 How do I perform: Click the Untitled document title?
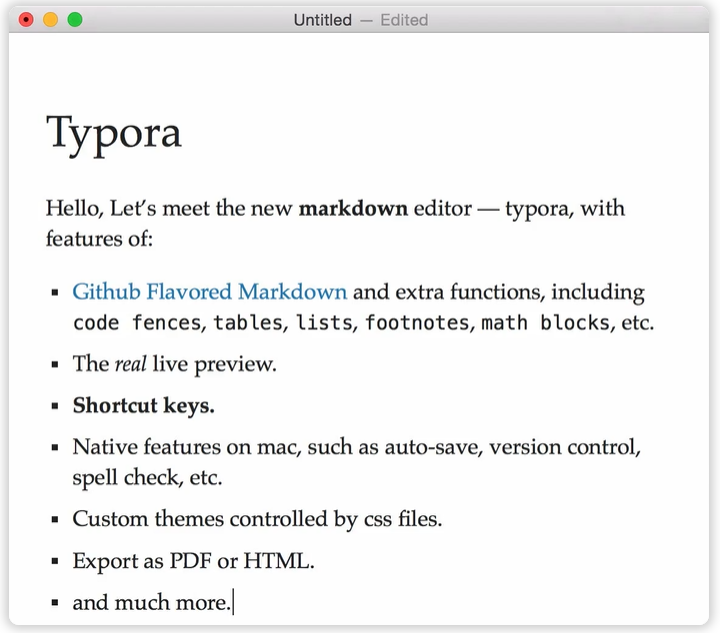click(322, 20)
